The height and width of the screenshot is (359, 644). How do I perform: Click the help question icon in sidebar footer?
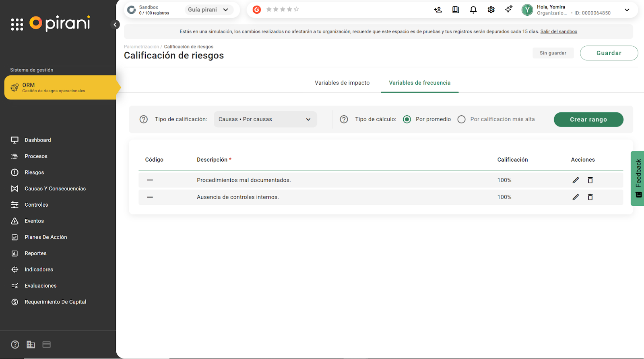tap(15, 344)
